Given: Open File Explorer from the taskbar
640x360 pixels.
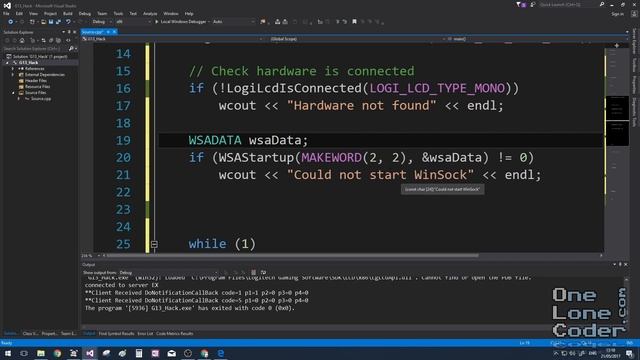Looking at the screenshot, I should (x=41, y=353).
